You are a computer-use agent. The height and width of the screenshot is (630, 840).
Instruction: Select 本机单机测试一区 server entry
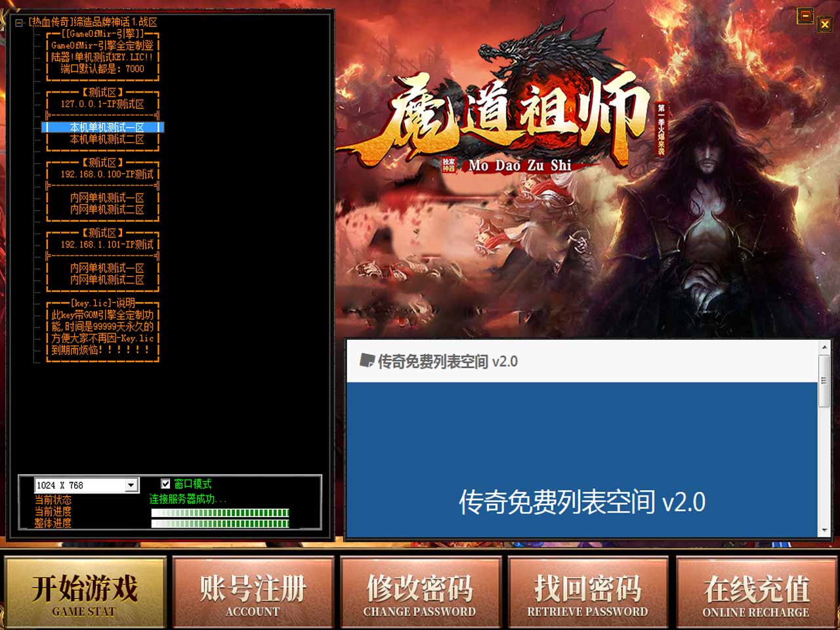(102, 127)
